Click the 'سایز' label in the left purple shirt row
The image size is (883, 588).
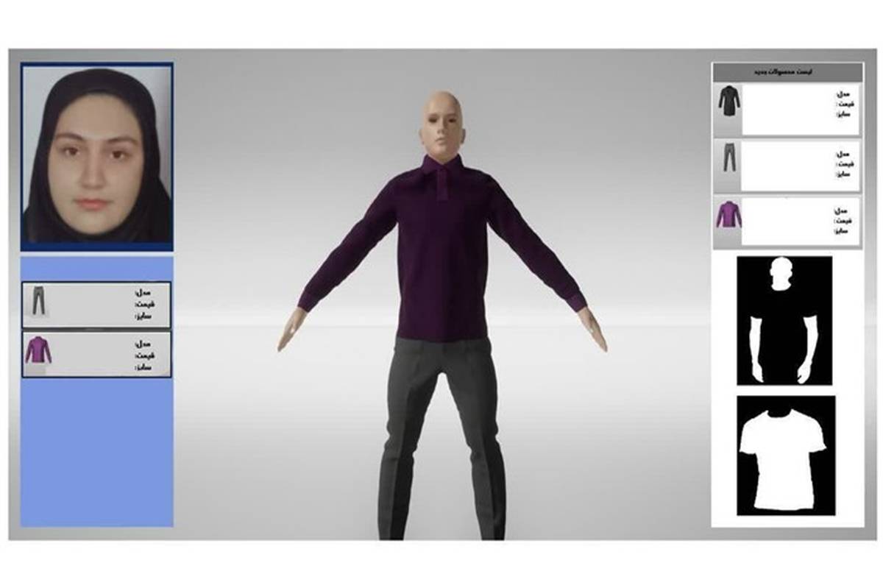(141, 366)
